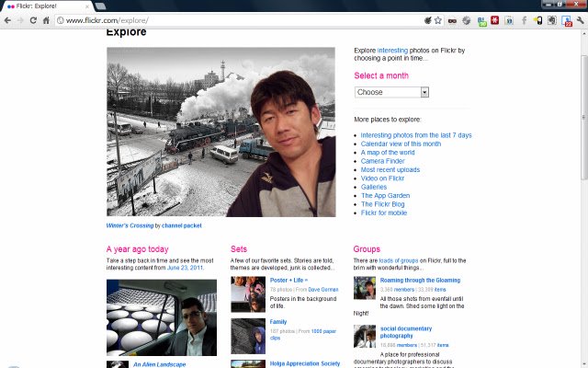Open An Alien Landscape link
This screenshot has height=368, width=588.
(159, 364)
